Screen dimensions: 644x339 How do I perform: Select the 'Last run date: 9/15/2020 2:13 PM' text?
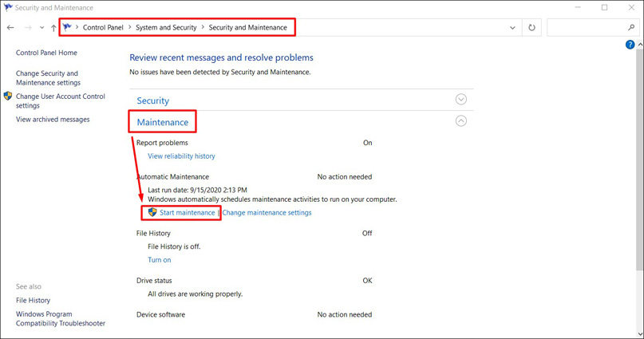[x=197, y=190]
